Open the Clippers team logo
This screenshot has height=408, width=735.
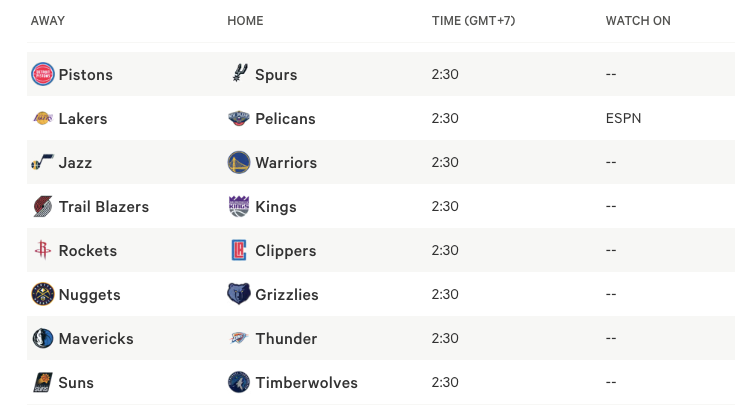[239, 250]
